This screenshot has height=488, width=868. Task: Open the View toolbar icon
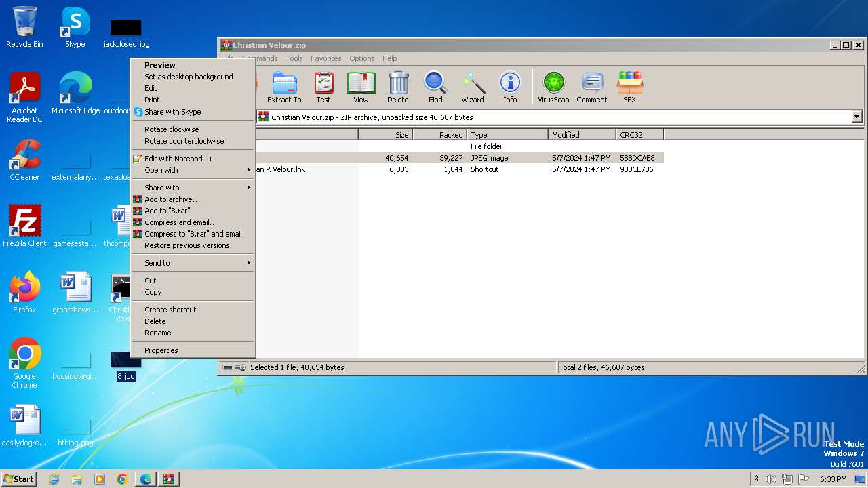coord(361,87)
